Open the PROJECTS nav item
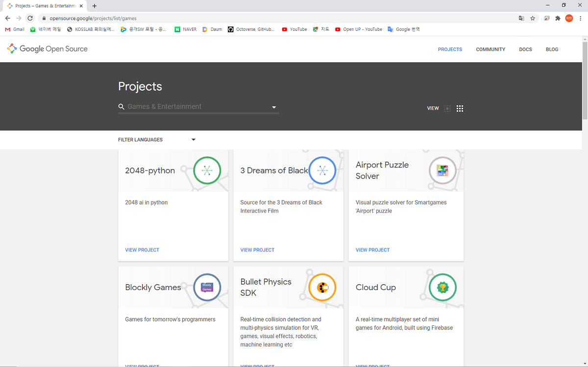This screenshot has width=588, height=367. pos(450,49)
